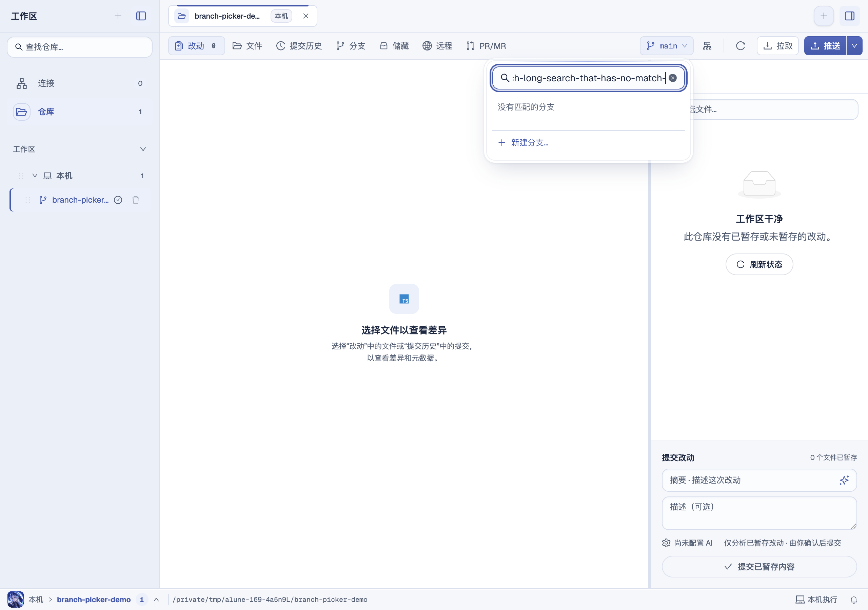The height and width of the screenshot is (610, 868).
Task: Select branch-picker... repository in tree
Action: pos(80,200)
